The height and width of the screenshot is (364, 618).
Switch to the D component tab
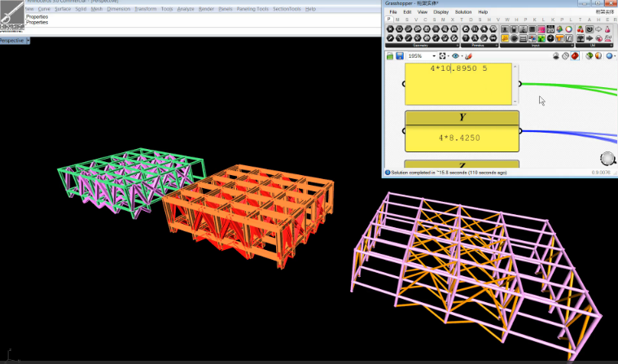pyautogui.click(x=471, y=20)
